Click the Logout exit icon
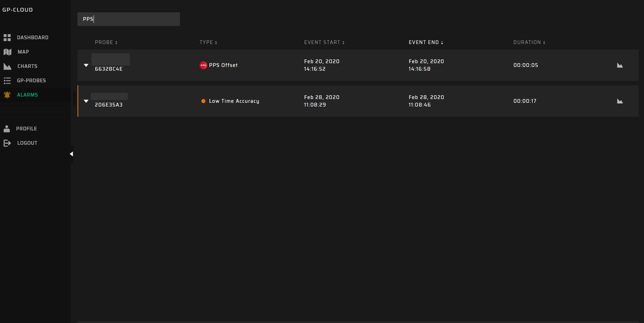The width and height of the screenshot is (644, 323). coord(7,143)
